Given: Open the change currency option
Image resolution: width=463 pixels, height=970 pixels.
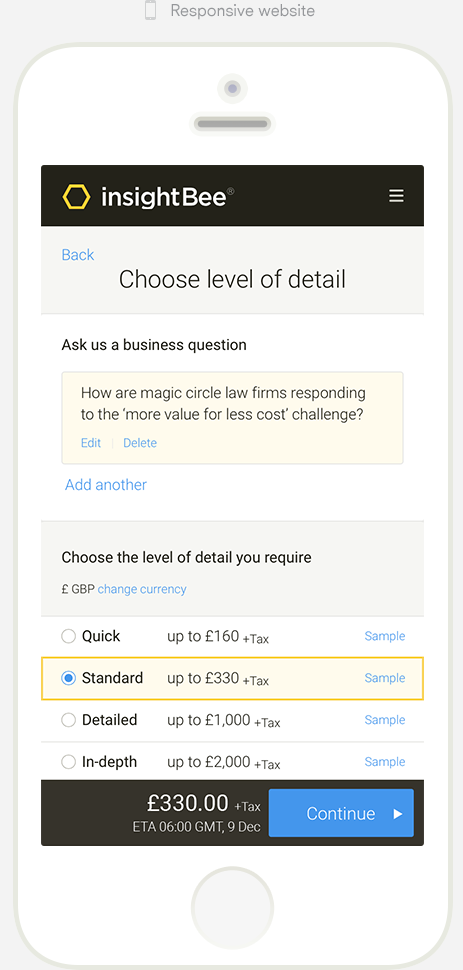Looking at the screenshot, I should point(142,589).
